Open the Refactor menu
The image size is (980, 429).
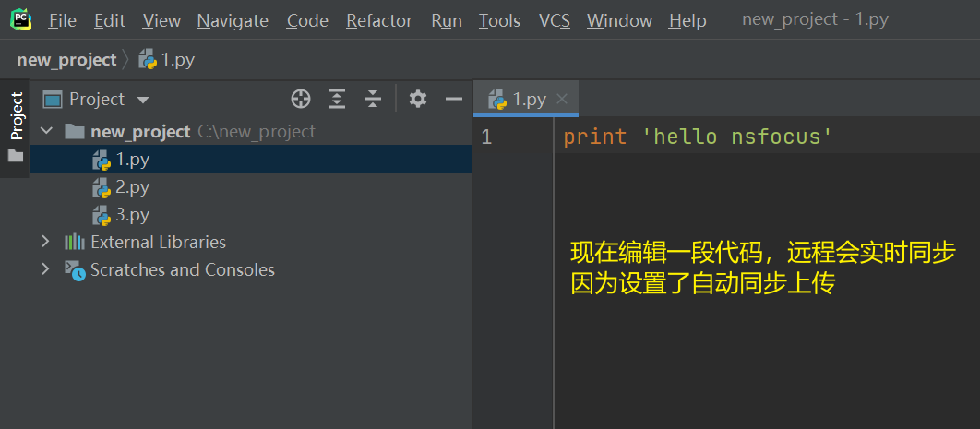pos(379,20)
